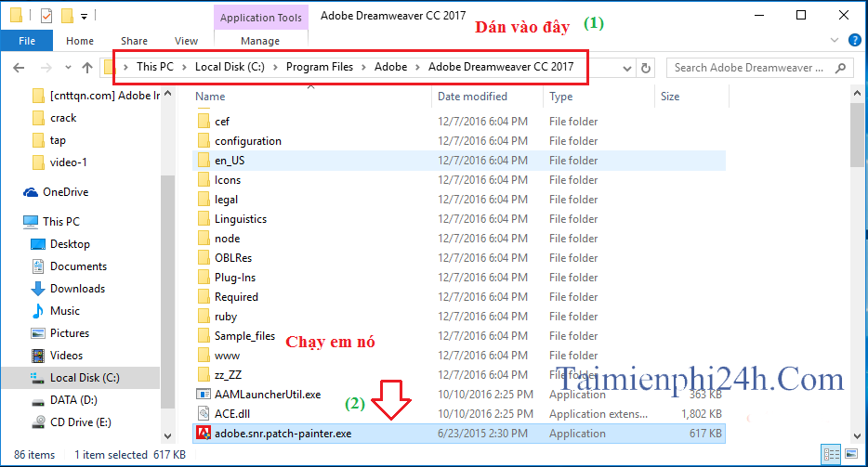Screen dimensions: 868x467
Task: Click Program Files breadcrumb
Action: coord(320,67)
